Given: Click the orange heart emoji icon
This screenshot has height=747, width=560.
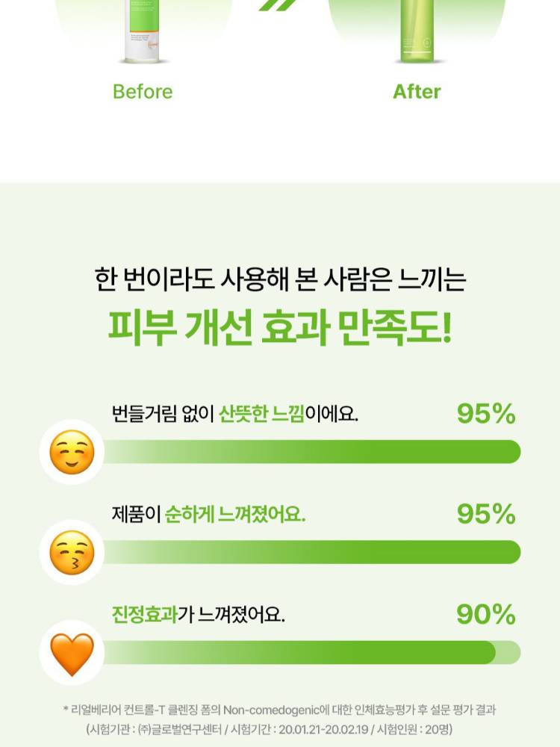Looking at the screenshot, I should (72, 654).
